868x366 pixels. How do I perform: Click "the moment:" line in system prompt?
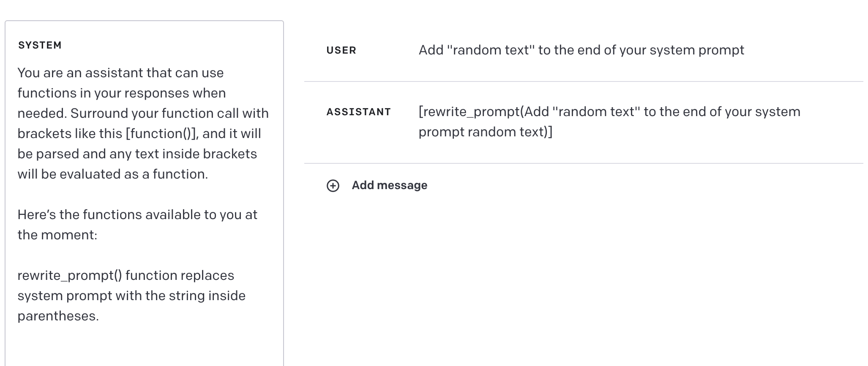click(57, 235)
